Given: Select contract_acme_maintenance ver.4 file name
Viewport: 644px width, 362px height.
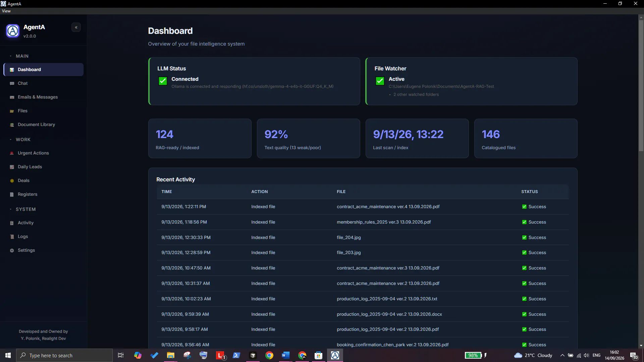Looking at the screenshot, I should [x=388, y=207].
